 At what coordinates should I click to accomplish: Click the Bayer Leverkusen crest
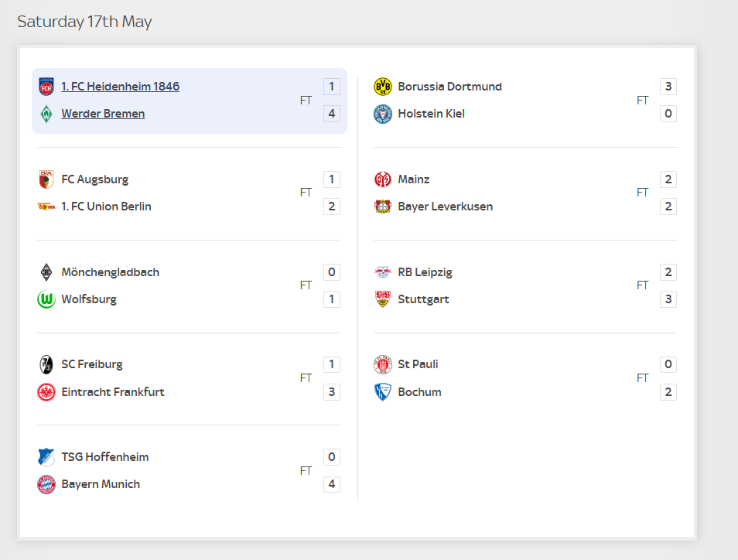[383, 207]
